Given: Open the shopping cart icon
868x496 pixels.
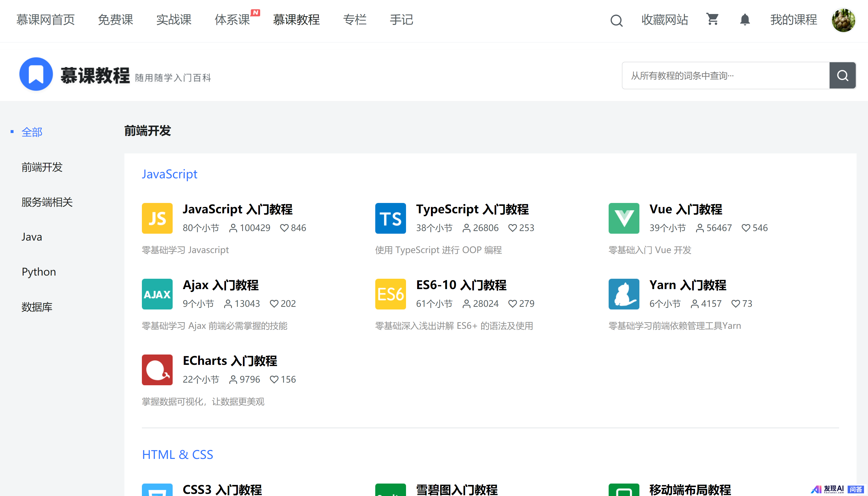Looking at the screenshot, I should click(712, 19).
